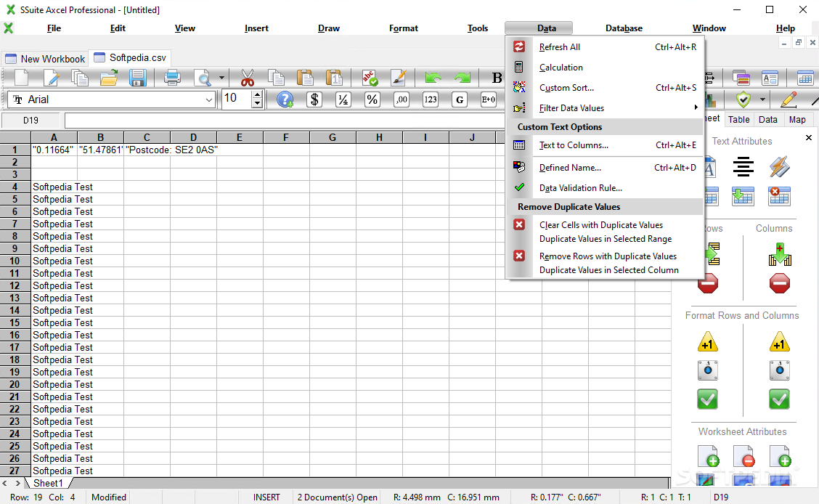Viewport: 819px width, 504px height.
Task: Click the open folder icon
Action: tap(109, 78)
